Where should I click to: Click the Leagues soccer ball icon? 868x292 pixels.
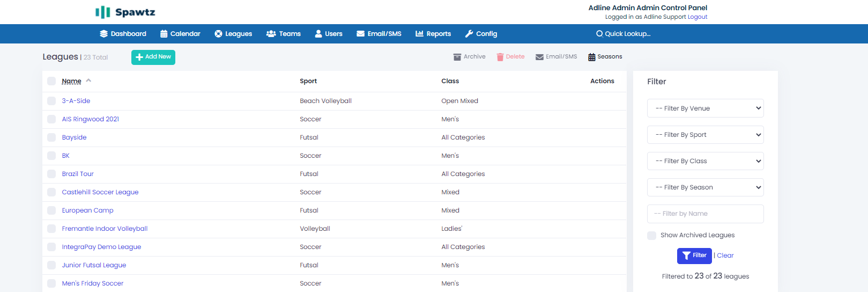[218, 34]
